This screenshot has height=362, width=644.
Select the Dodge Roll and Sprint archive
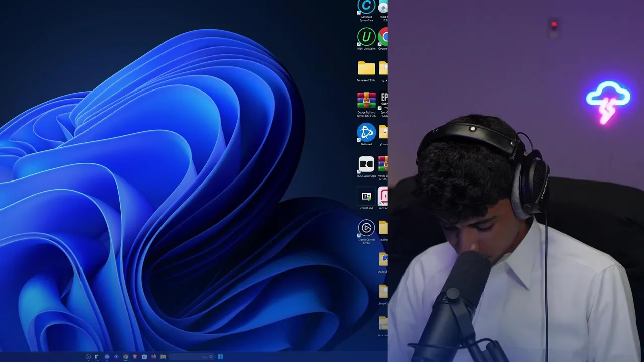(366, 105)
